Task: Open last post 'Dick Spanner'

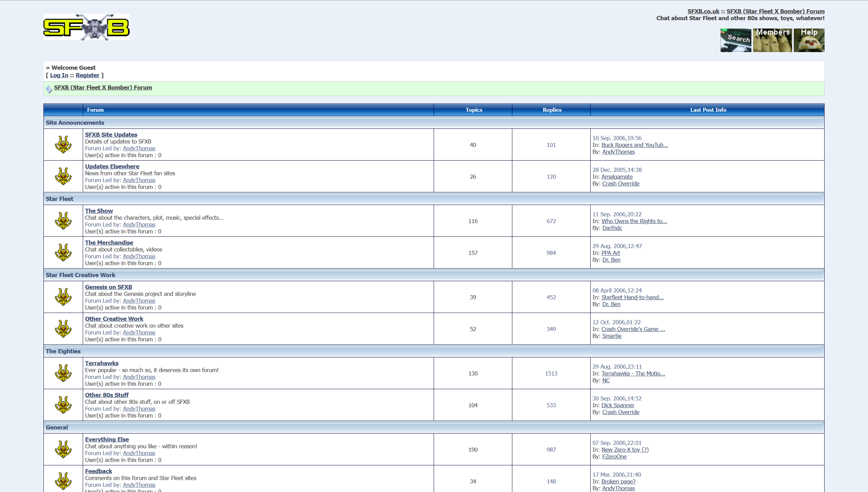Action: [618, 405]
